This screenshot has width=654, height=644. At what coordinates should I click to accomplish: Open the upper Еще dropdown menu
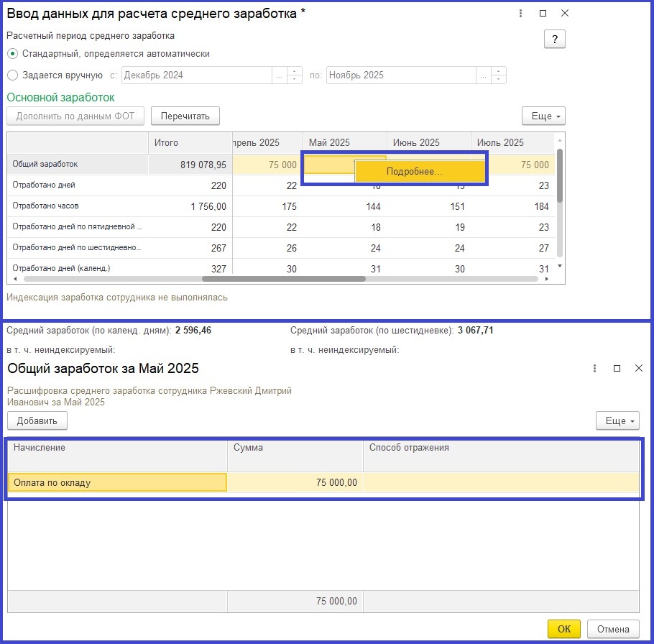(x=543, y=116)
